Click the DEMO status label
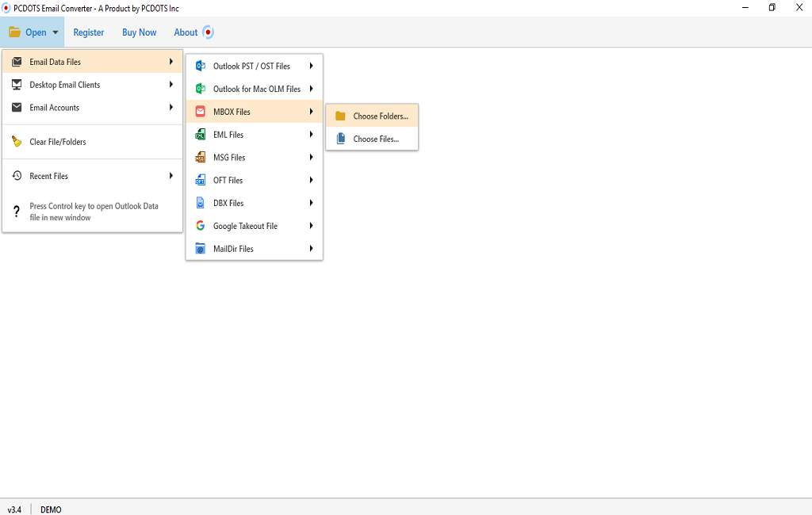Viewport: 812px width, 515px height. [51, 509]
